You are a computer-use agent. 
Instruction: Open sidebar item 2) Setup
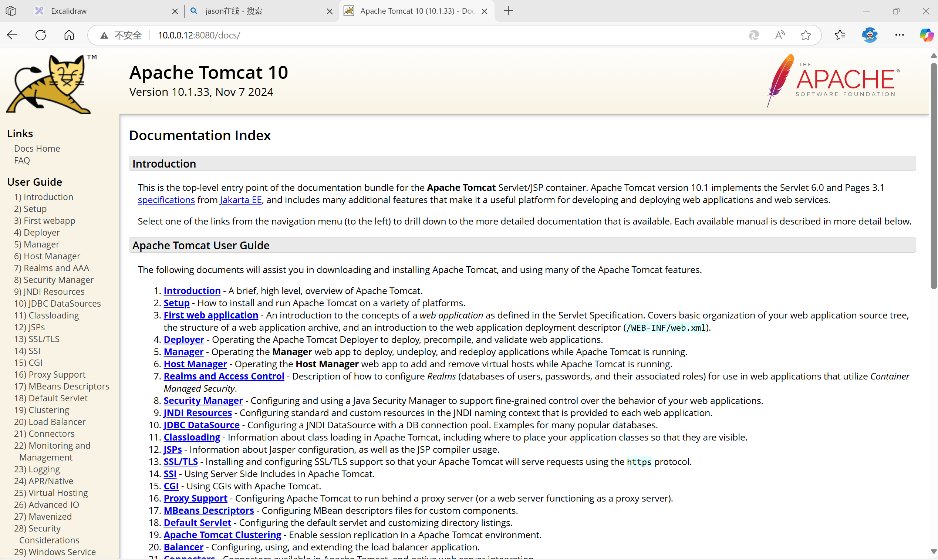pyautogui.click(x=30, y=209)
